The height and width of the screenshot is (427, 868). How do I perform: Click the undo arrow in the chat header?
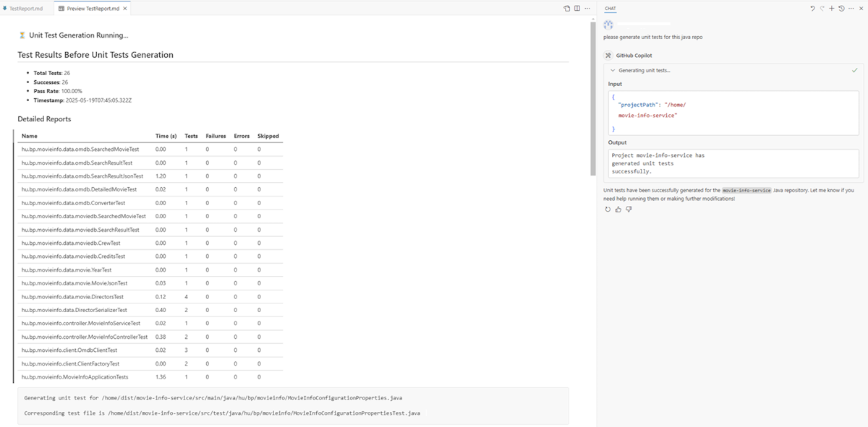812,9
